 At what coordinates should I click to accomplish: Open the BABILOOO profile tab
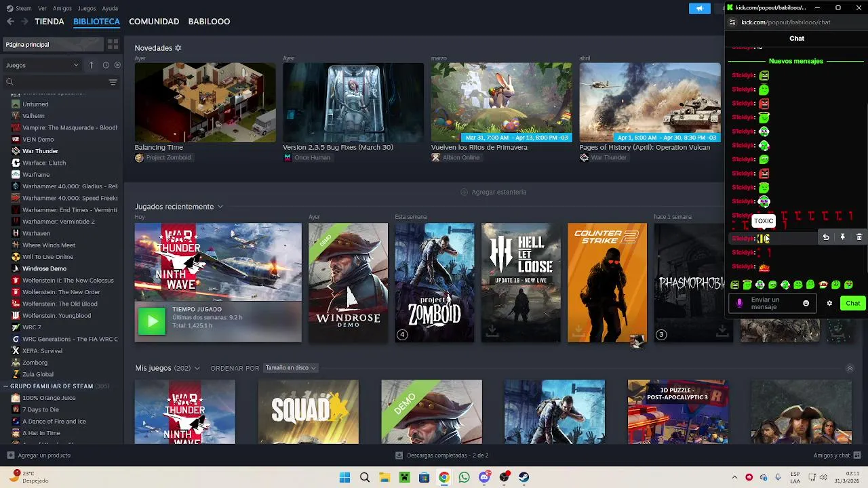point(209,22)
